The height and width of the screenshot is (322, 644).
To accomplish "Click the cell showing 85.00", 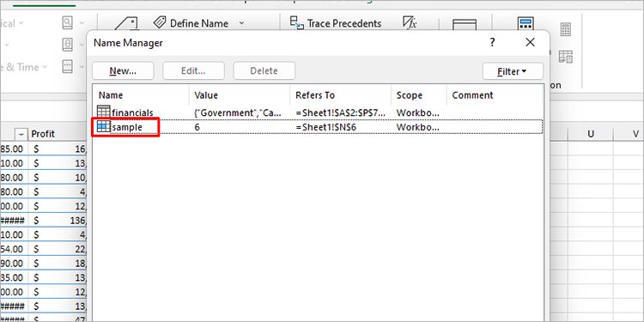I will click(14, 149).
